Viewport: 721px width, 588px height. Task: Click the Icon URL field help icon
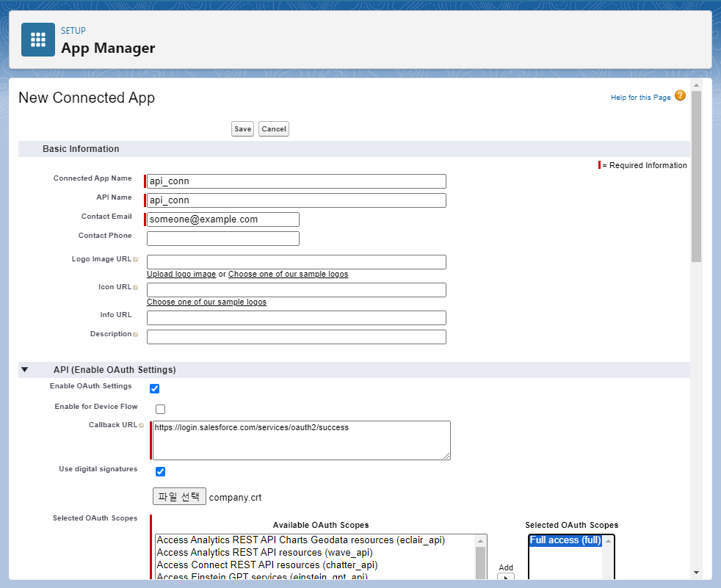coord(136,286)
